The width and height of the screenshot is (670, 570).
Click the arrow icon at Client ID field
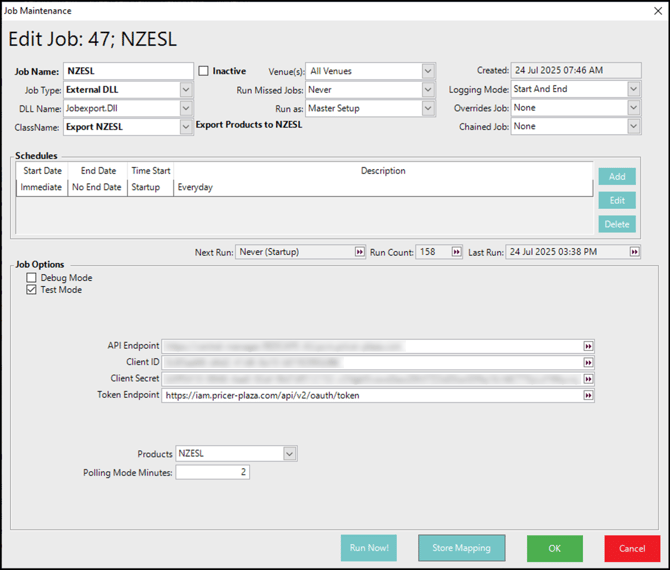click(x=588, y=362)
